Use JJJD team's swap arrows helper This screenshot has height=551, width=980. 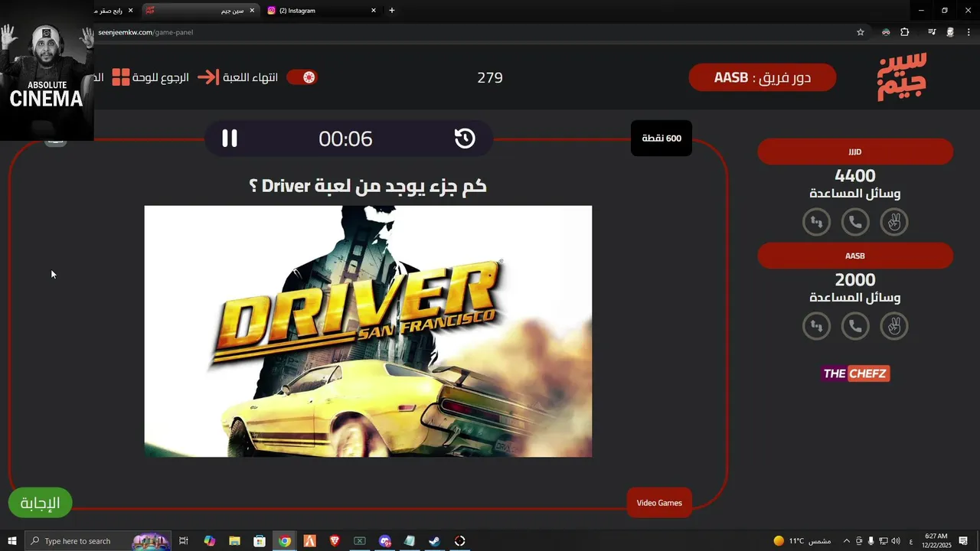(x=816, y=222)
